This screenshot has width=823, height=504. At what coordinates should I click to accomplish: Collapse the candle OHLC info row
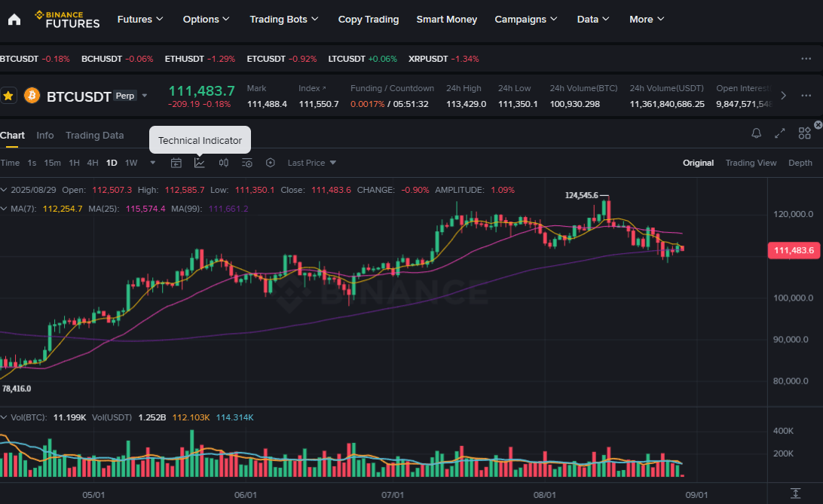tap(5, 190)
